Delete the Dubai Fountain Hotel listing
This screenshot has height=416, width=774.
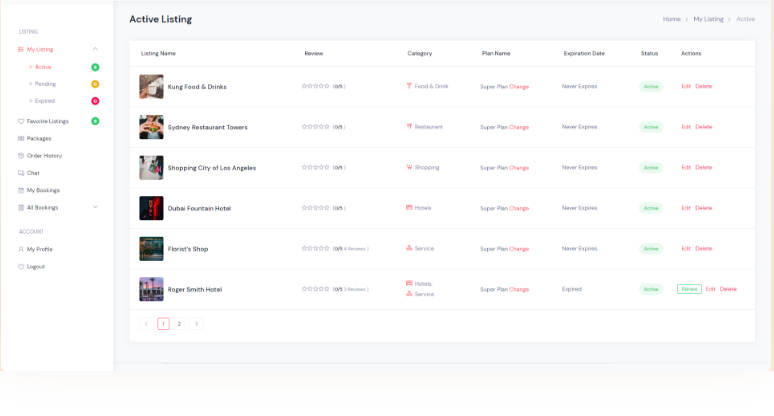[704, 208]
